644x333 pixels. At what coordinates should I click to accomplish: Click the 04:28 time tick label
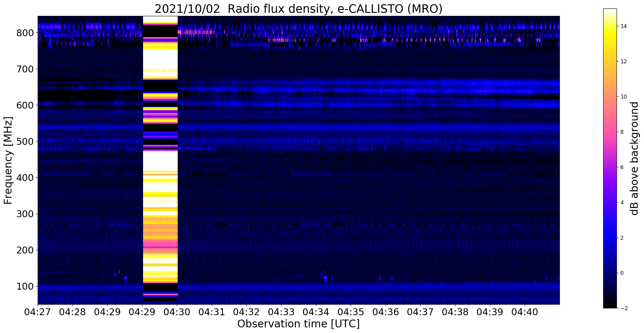coord(73,312)
